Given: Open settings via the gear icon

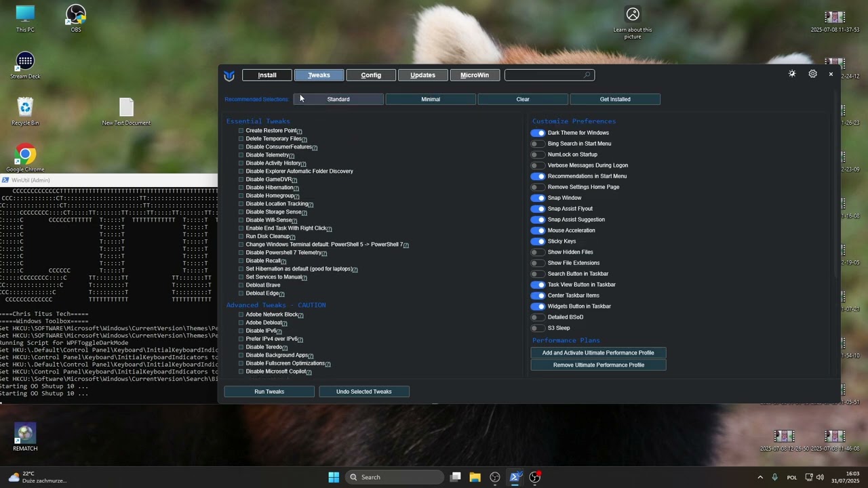Looking at the screenshot, I should coord(812,74).
